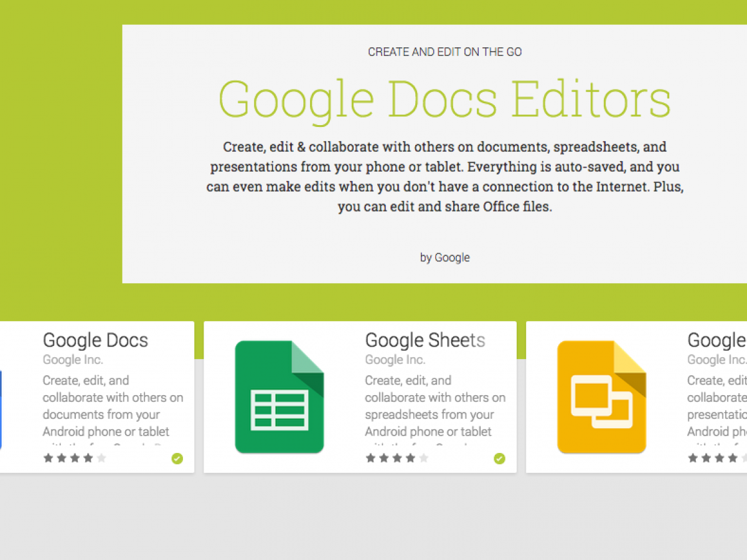Open the yellow Google Slides app icon
Viewport: 747px width, 560px height.
(x=601, y=397)
